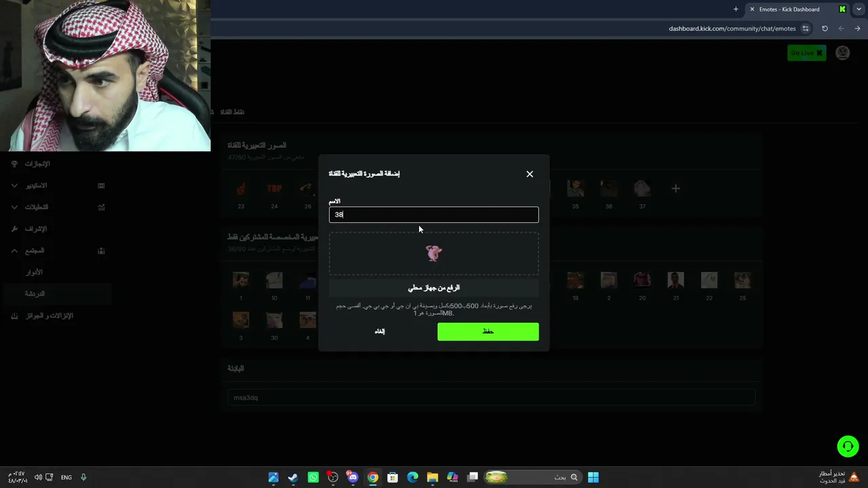Click the green save button
The image size is (868, 488).
[488, 331]
